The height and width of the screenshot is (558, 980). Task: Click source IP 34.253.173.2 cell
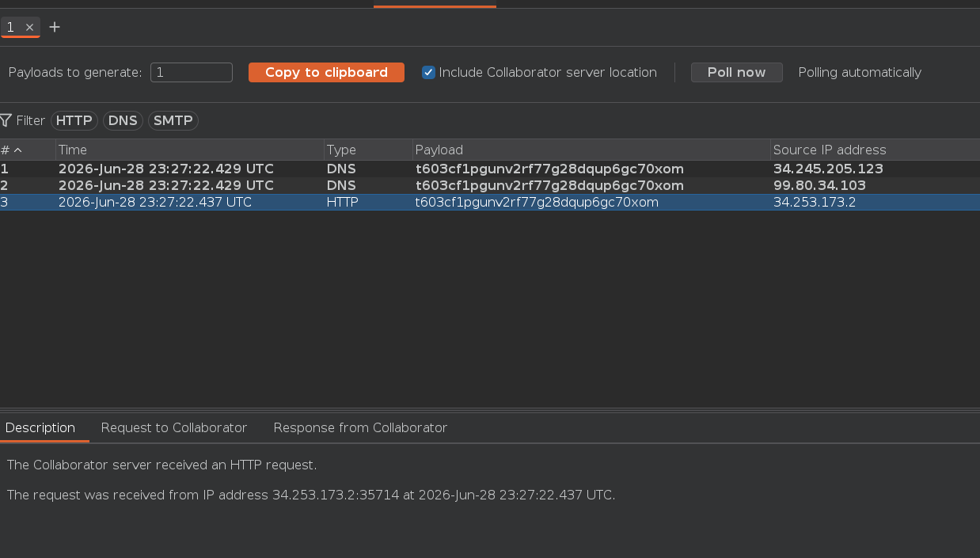[875, 203]
